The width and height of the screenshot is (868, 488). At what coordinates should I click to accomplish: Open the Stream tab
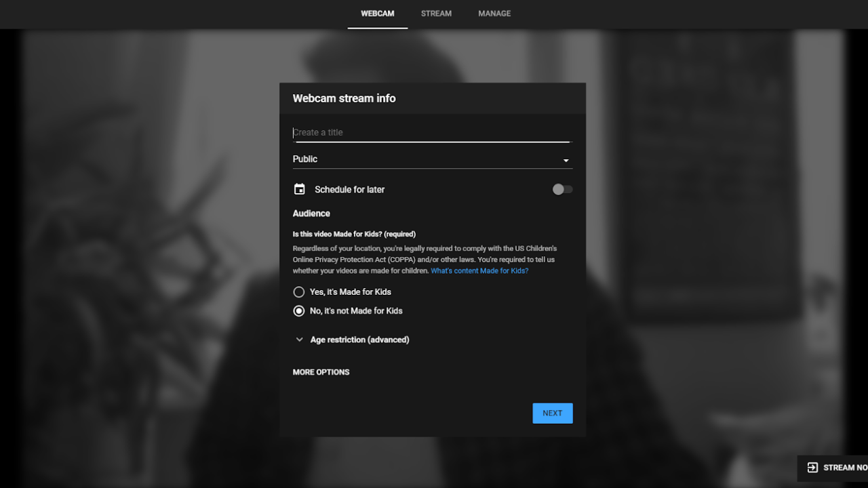click(x=436, y=14)
